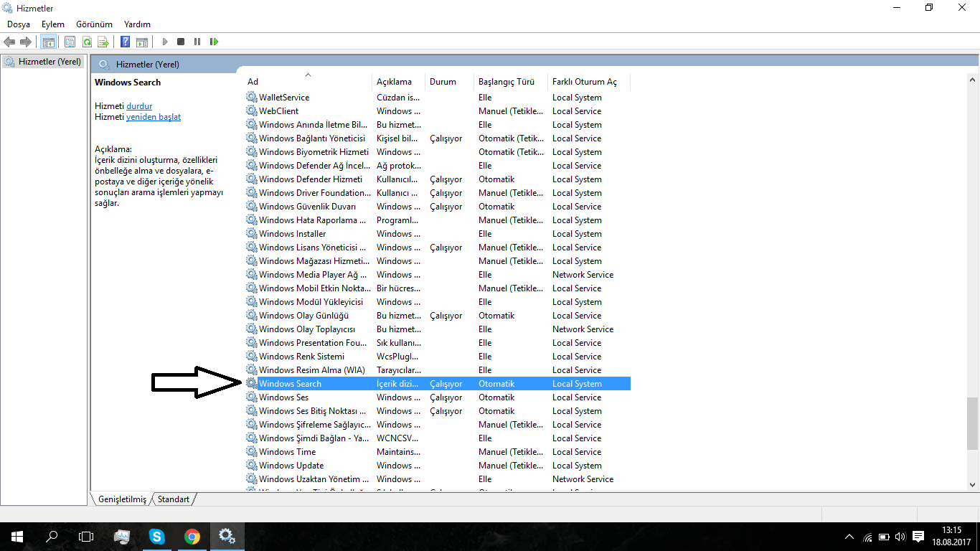Image resolution: width=980 pixels, height=551 pixels.
Task: Click the Start Service play icon
Action: pyautogui.click(x=165, y=42)
